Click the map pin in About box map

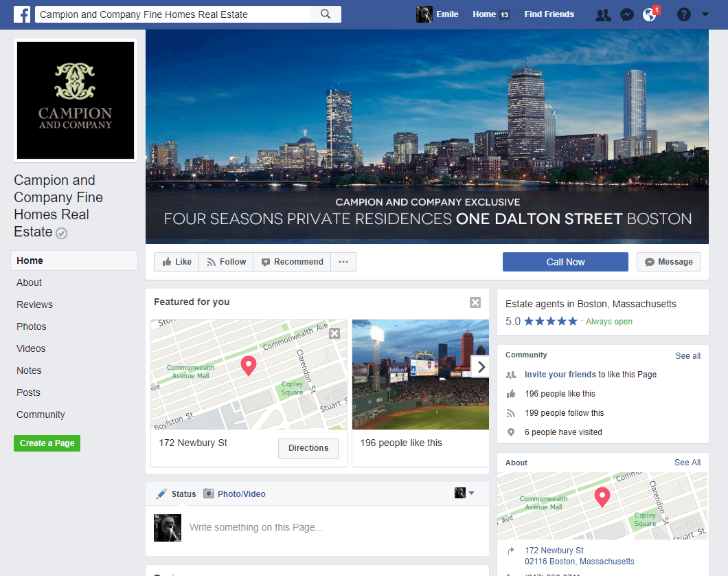tap(602, 497)
